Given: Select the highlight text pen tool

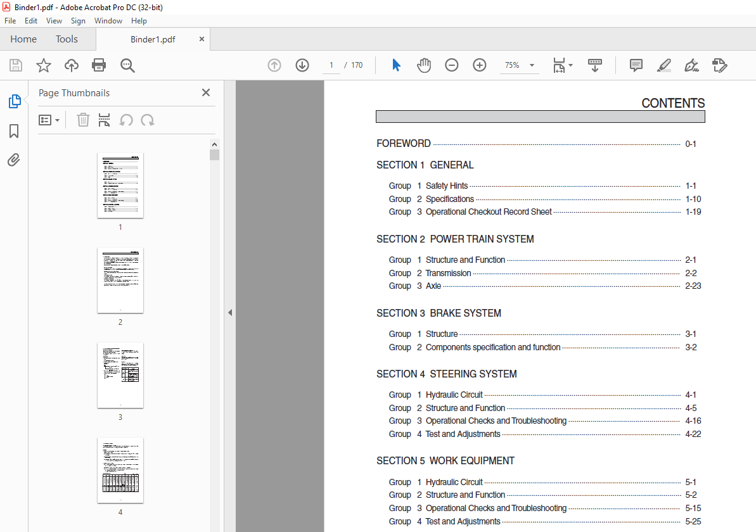Looking at the screenshot, I should click(664, 65).
